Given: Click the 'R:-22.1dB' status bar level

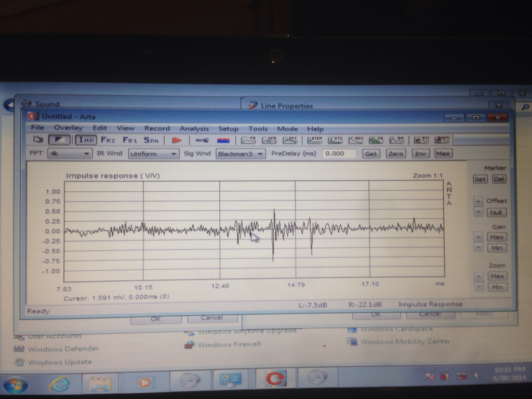Looking at the screenshot, I should coord(365,304).
